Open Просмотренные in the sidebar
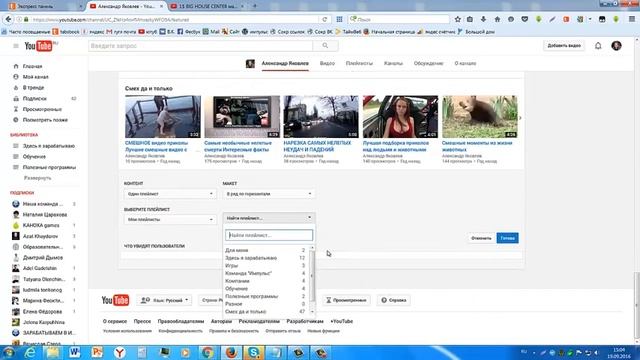Image resolution: width=640 pixels, height=360 pixels. pos(42,109)
